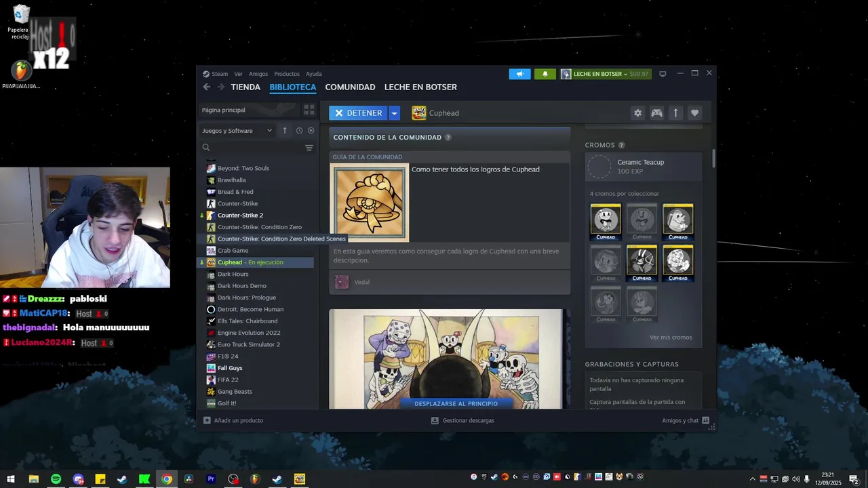
Task: Stop Cuphead with DETENER button
Action: 359,113
